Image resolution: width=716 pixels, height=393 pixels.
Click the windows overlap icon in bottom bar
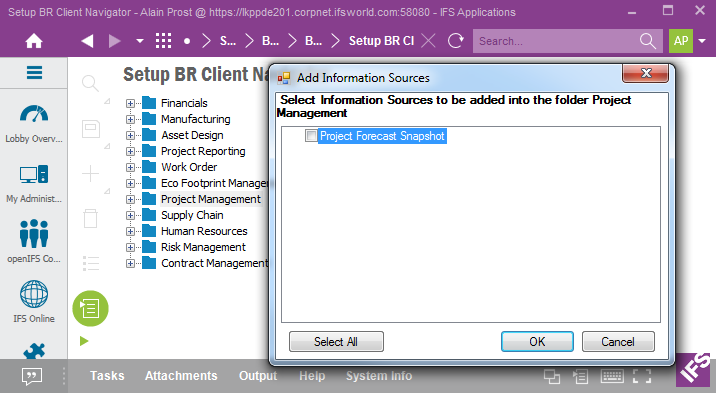552,377
